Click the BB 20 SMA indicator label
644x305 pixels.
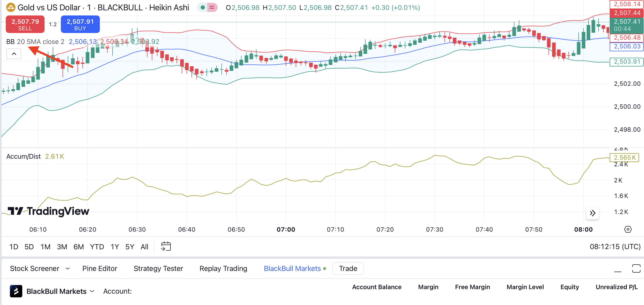tap(35, 42)
